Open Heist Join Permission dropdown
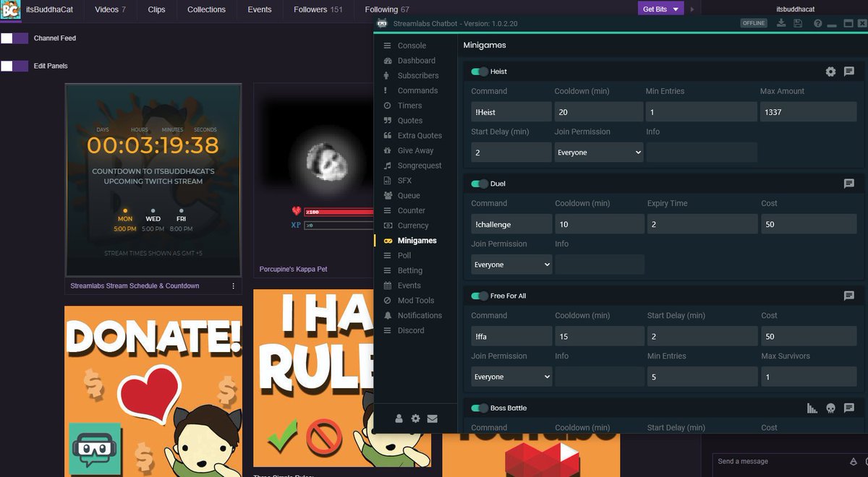 tap(598, 152)
